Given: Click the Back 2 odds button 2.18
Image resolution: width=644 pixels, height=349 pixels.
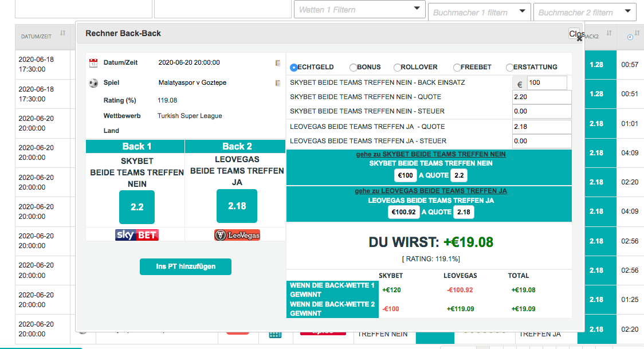Looking at the screenshot, I should (237, 206).
